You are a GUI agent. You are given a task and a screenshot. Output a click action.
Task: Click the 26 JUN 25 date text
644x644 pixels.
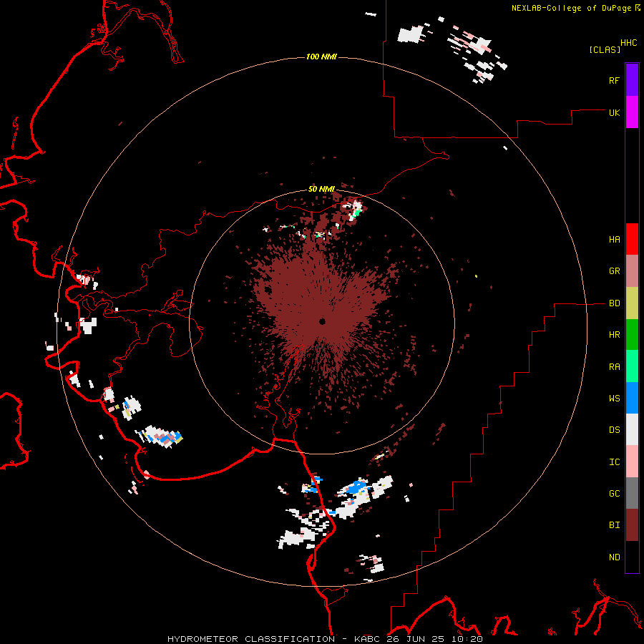point(417,639)
